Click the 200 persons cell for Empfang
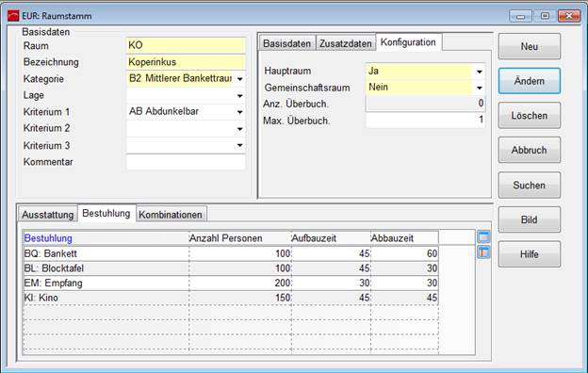Image resolution: width=588 pixels, height=373 pixels. coord(240,283)
